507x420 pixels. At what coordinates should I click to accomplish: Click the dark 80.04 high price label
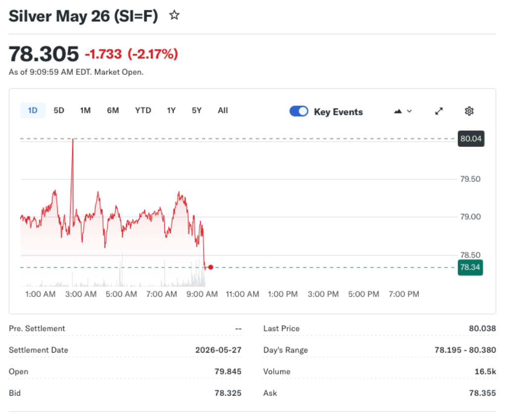pos(470,139)
